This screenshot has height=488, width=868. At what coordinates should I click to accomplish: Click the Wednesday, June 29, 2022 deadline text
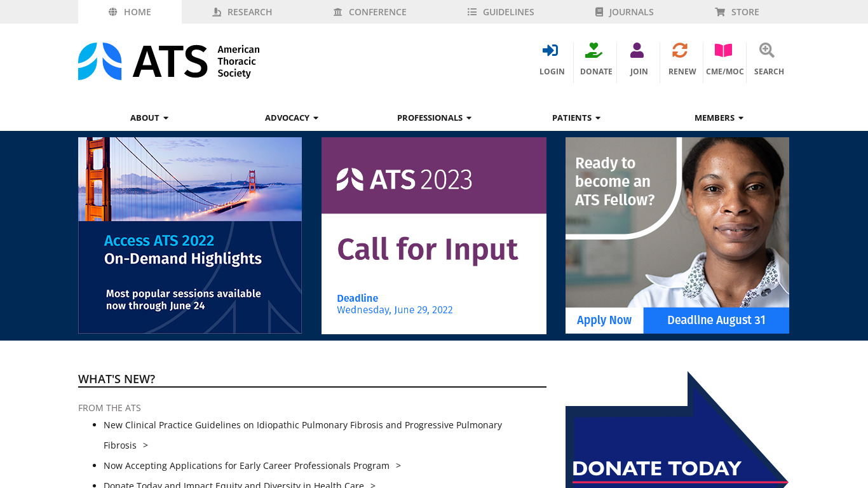395,310
